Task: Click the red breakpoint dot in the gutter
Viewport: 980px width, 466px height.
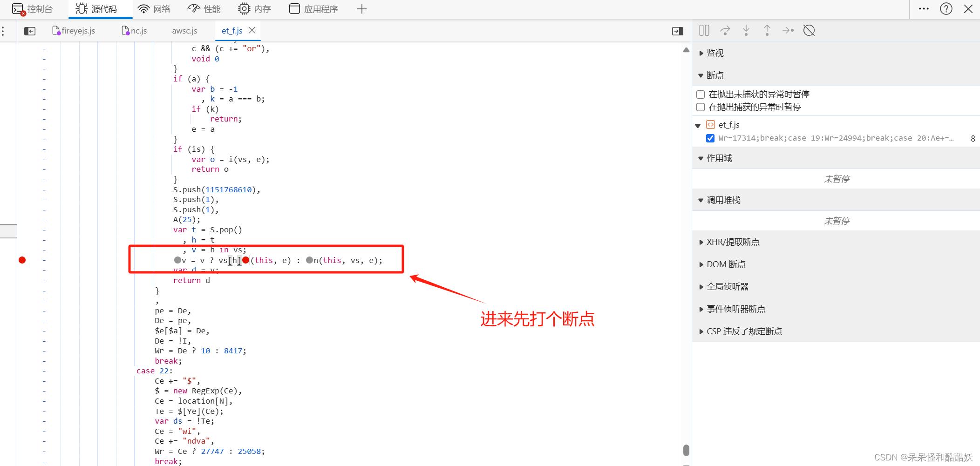Action: (22, 260)
